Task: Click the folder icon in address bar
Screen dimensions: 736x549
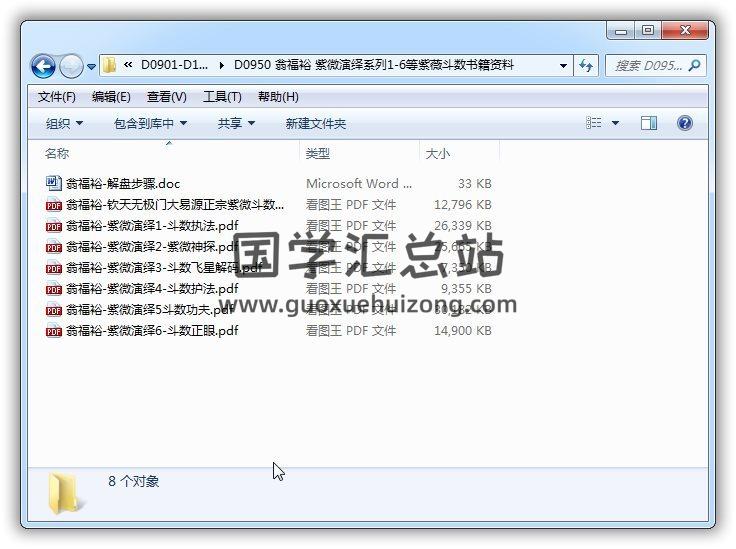Action: coord(109,65)
